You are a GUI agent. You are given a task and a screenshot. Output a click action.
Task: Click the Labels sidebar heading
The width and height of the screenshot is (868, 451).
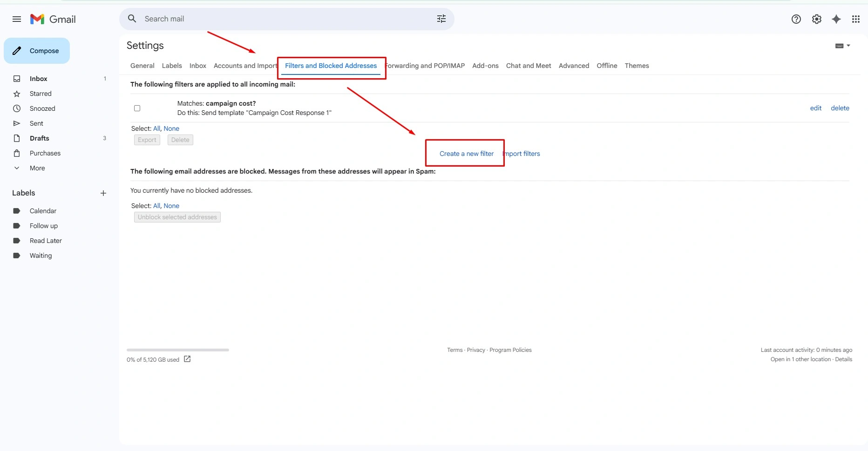coord(24,193)
